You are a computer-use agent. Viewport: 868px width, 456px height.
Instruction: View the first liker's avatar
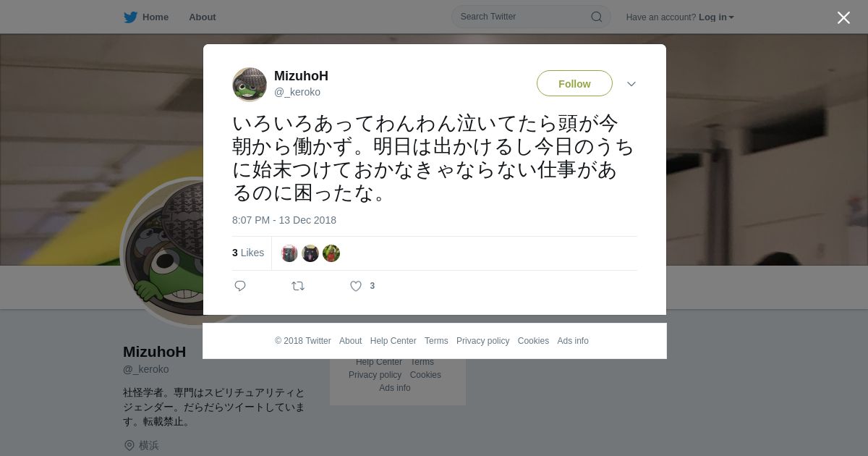click(289, 253)
